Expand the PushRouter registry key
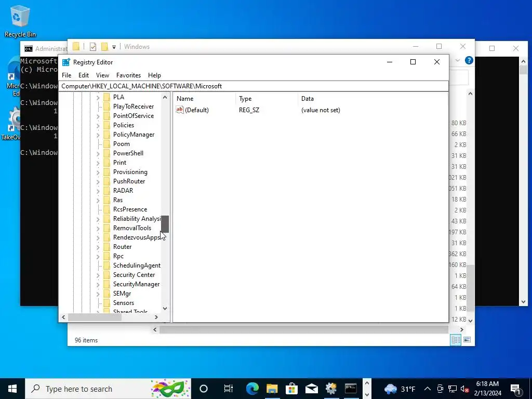532x399 pixels. tap(98, 181)
